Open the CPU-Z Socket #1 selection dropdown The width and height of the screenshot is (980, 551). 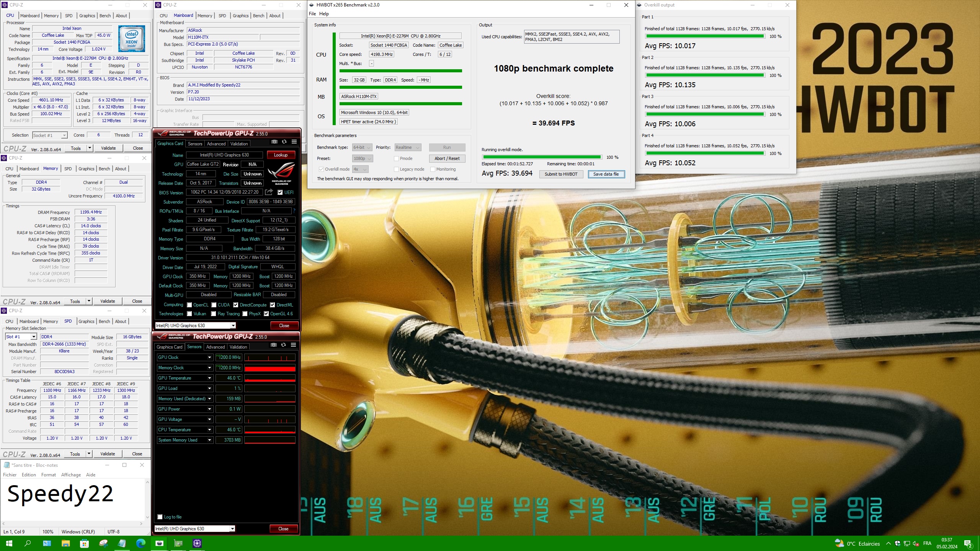click(50, 135)
